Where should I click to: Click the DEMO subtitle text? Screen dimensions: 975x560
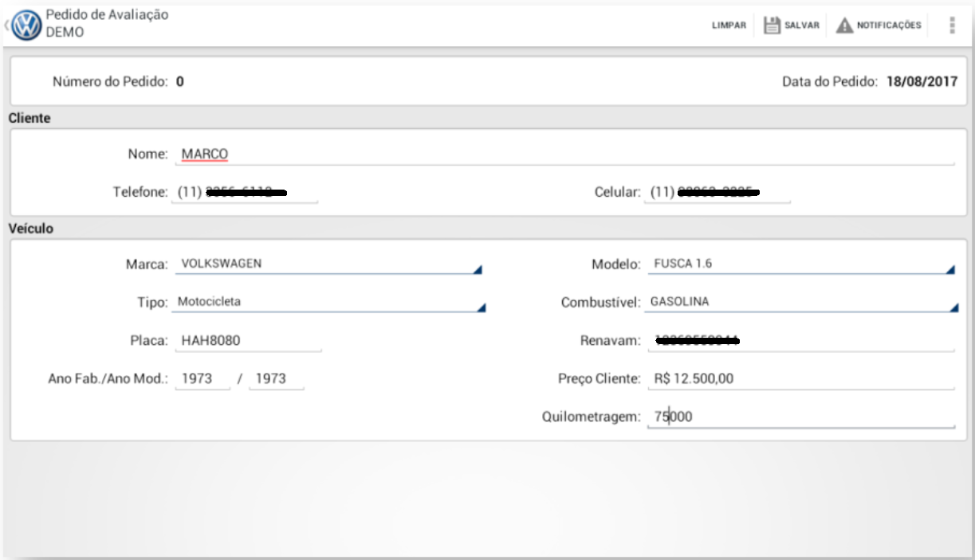[x=65, y=33]
